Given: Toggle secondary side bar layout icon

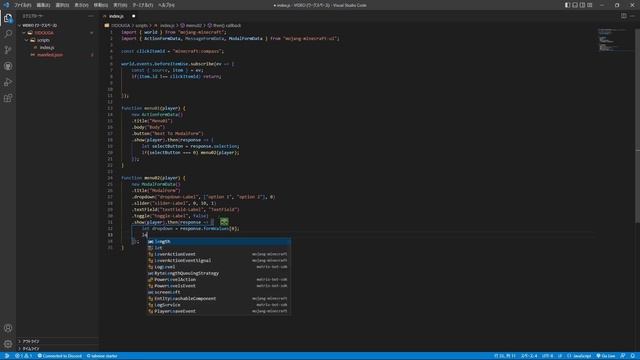Looking at the screenshot, I should click(582, 5).
